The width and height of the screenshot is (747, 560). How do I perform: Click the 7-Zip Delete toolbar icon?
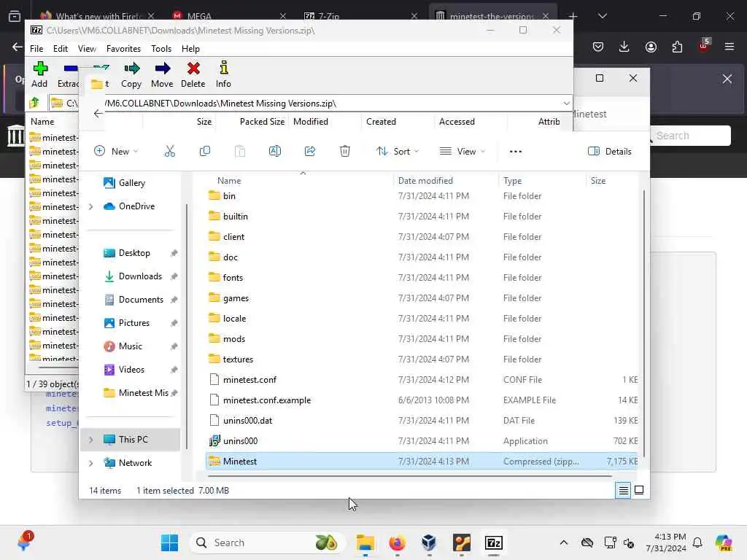pyautogui.click(x=193, y=75)
